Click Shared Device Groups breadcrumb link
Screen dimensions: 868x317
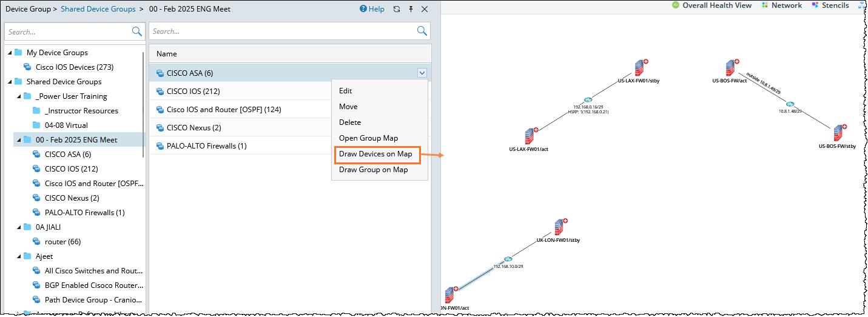click(x=98, y=9)
